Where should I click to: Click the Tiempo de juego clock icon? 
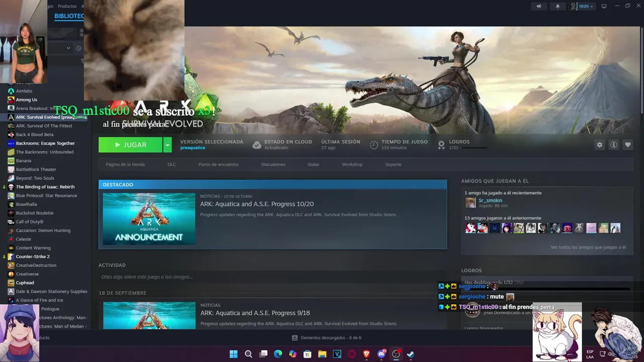click(374, 145)
